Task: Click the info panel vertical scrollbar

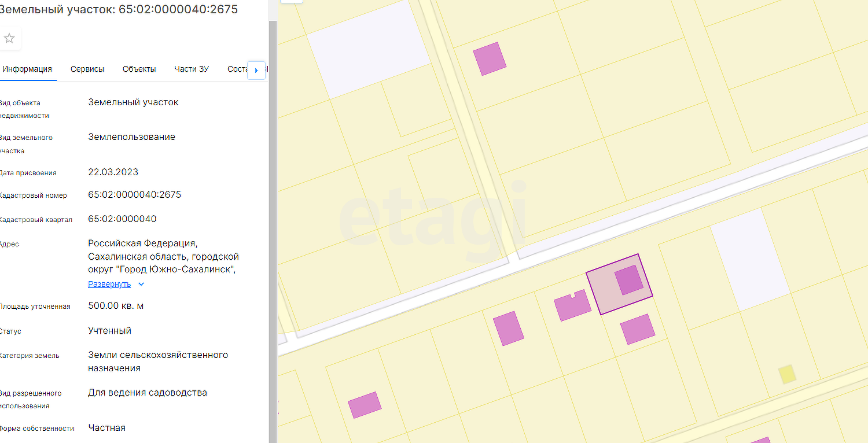Action: 273,231
